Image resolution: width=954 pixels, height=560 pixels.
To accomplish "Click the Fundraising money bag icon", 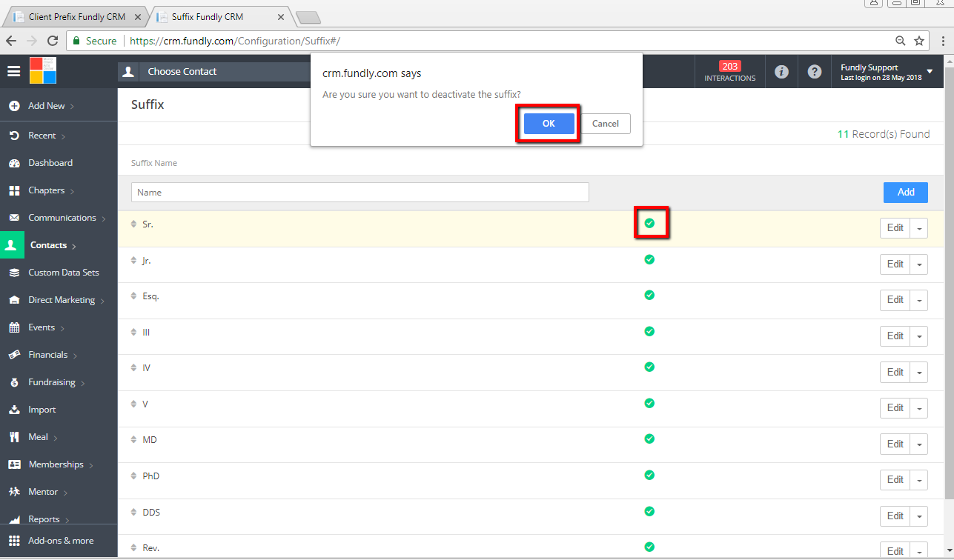I will (14, 382).
